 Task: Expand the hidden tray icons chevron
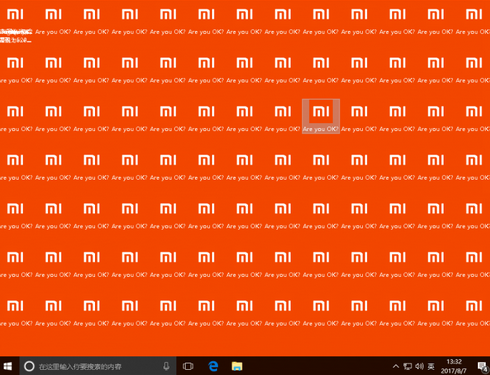396,366
